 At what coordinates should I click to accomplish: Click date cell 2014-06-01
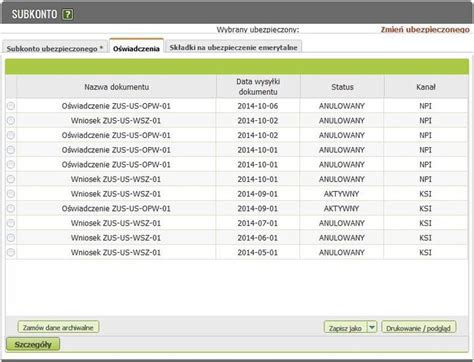click(x=258, y=238)
